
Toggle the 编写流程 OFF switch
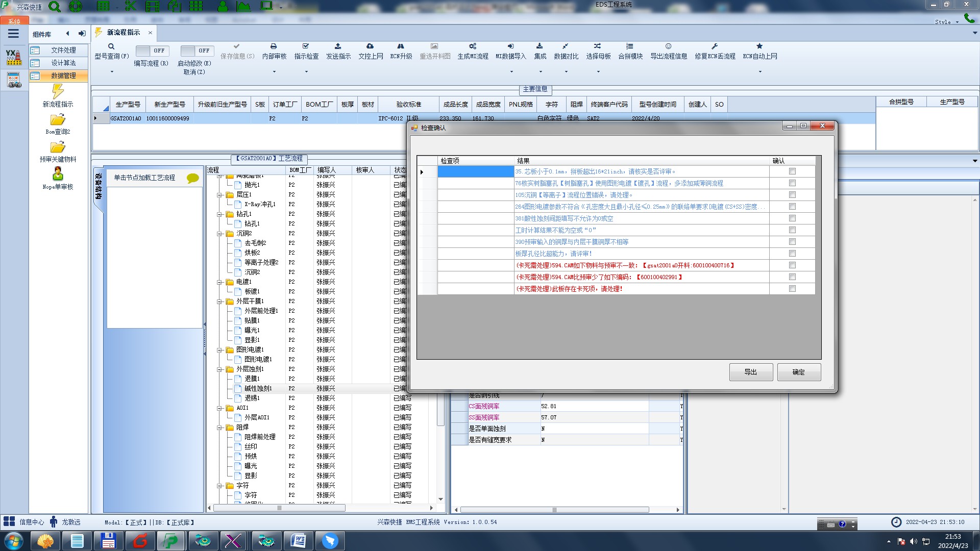click(x=151, y=51)
